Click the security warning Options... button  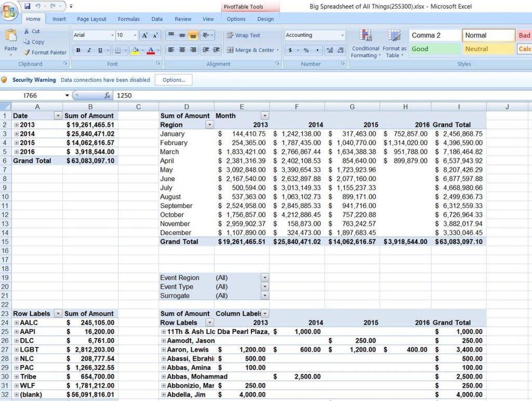(174, 80)
